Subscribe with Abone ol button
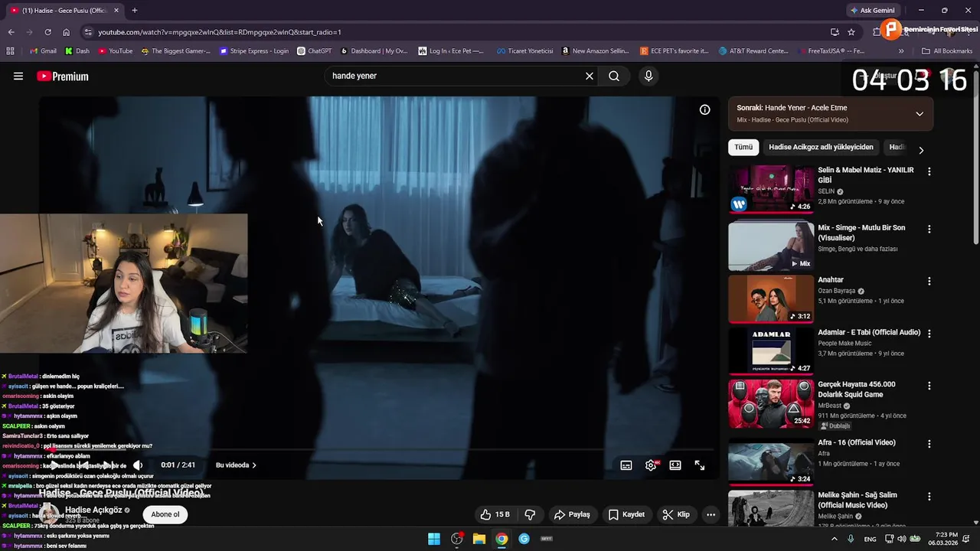The width and height of the screenshot is (980, 551). [x=165, y=514]
